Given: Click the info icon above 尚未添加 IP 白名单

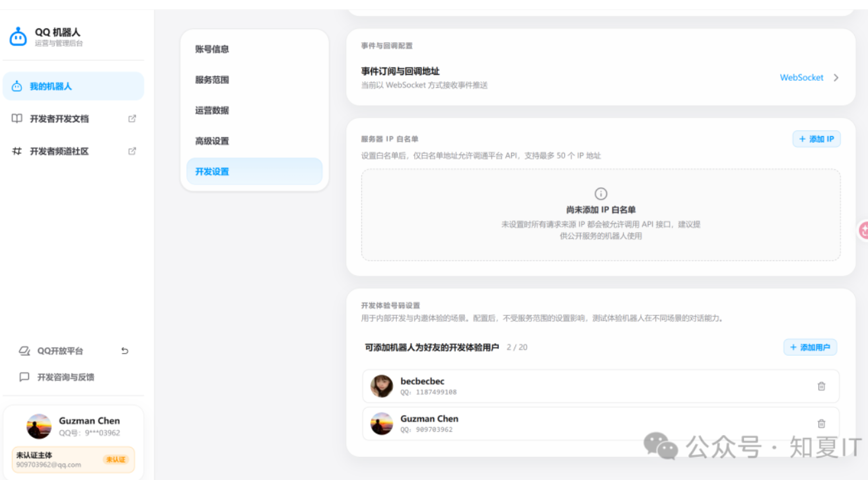Looking at the screenshot, I should [600, 194].
